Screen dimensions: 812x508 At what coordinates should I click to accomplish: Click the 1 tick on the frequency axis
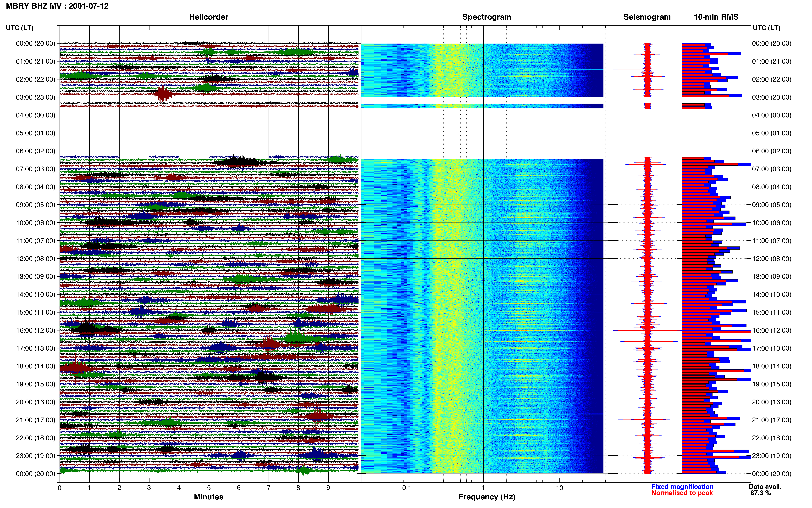483,487
